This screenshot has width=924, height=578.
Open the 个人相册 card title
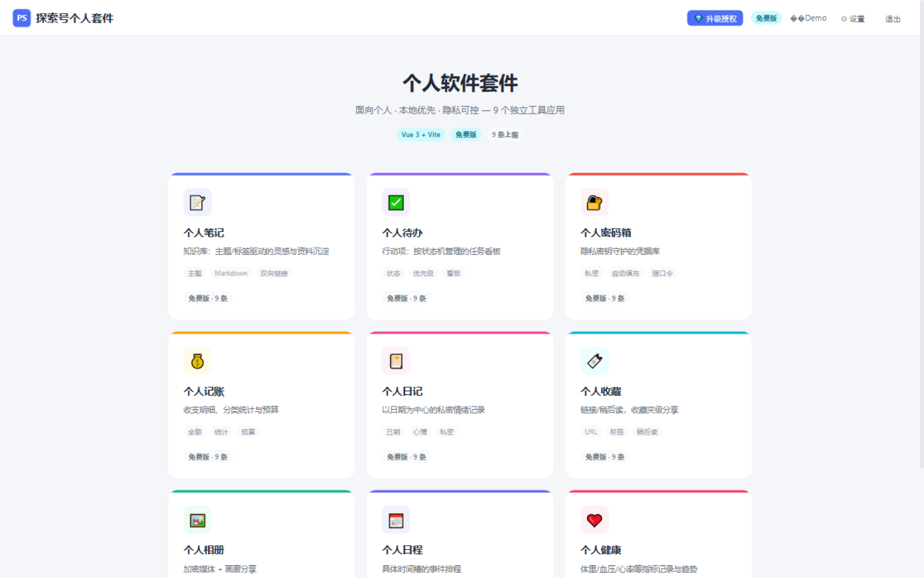point(204,550)
